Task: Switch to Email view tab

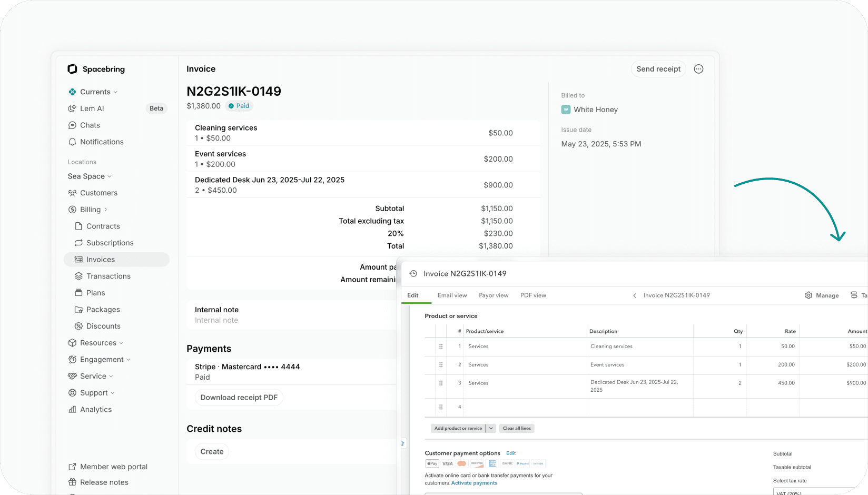Action: [452, 296]
